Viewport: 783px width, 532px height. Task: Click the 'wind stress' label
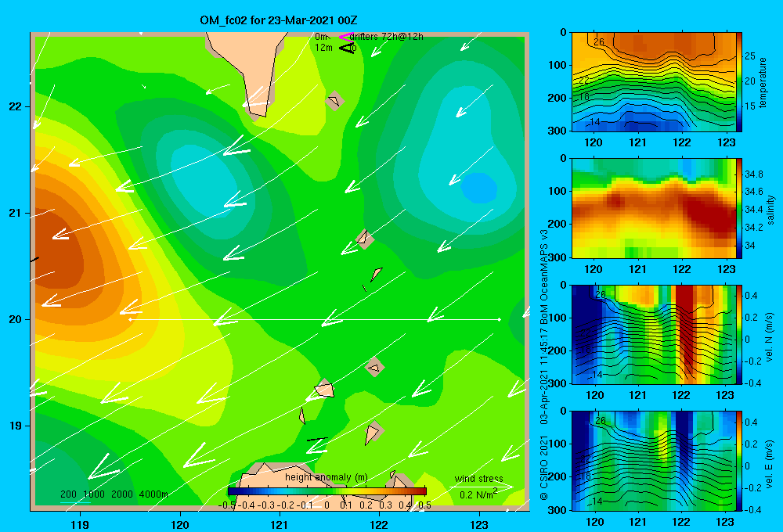(x=479, y=478)
